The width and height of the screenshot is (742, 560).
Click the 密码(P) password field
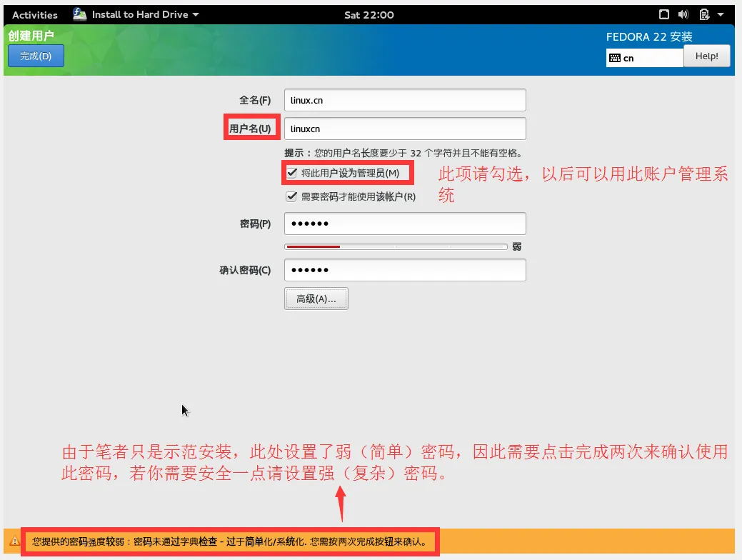[x=405, y=224]
